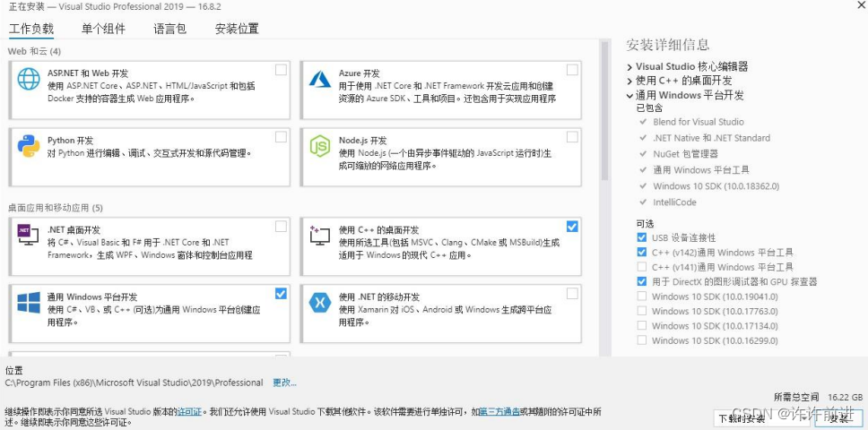This screenshot has width=868, height=430.
Task: Check the 使用 .NET 的移动开发 workload checkbox
Action: click(572, 294)
